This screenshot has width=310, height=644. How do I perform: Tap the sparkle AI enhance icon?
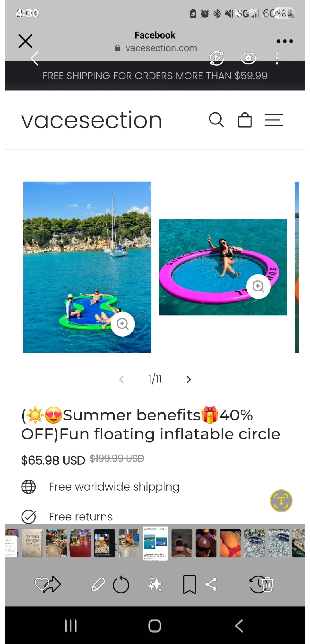155,585
